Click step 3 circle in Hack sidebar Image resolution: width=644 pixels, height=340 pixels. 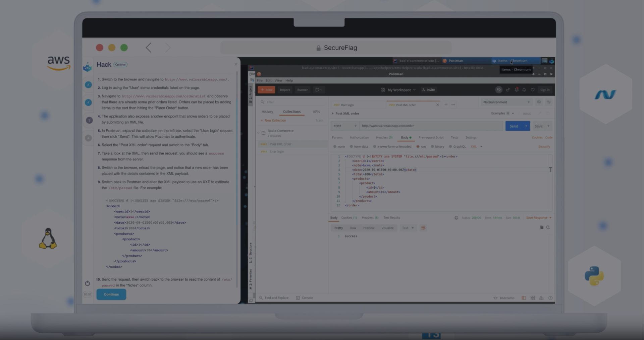[x=89, y=120]
